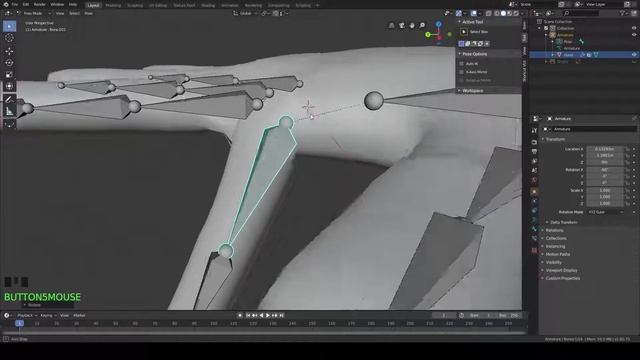The height and width of the screenshot is (360, 640).
Task: Pick the Measure tool
Action: point(9,111)
